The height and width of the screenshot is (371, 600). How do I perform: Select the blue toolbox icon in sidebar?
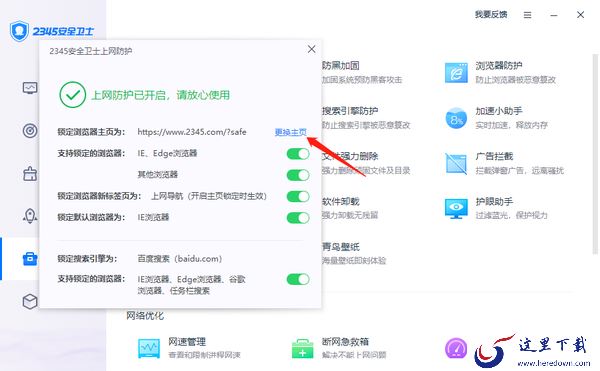click(30, 259)
